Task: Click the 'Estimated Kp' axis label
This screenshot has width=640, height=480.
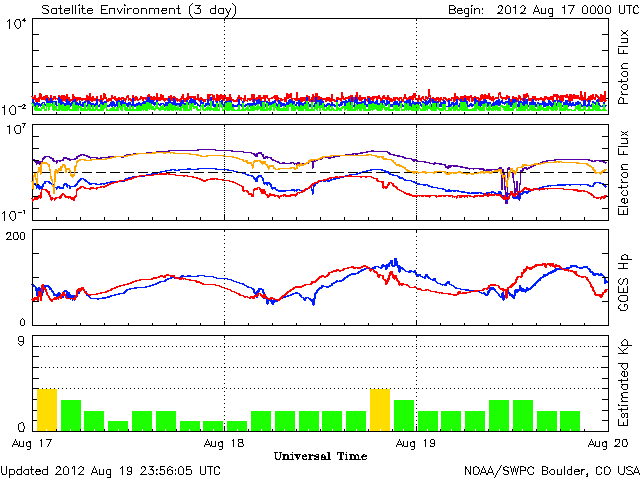Action: click(x=623, y=383)
